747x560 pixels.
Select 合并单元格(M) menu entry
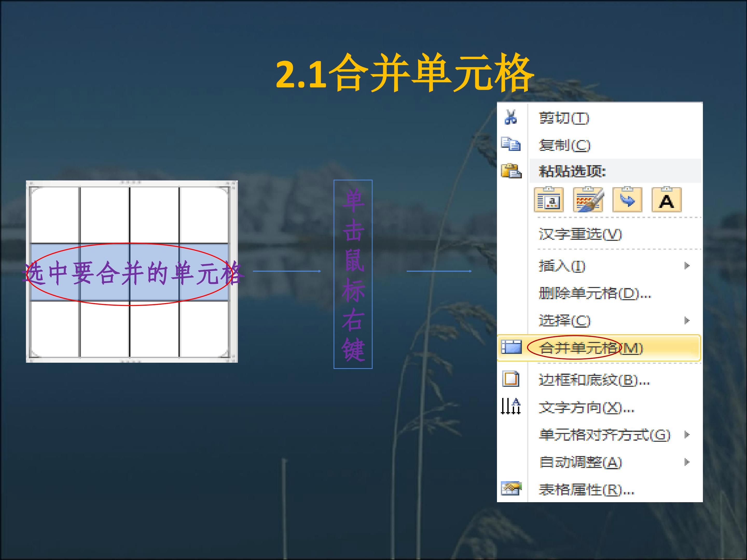tap(591, 348)
